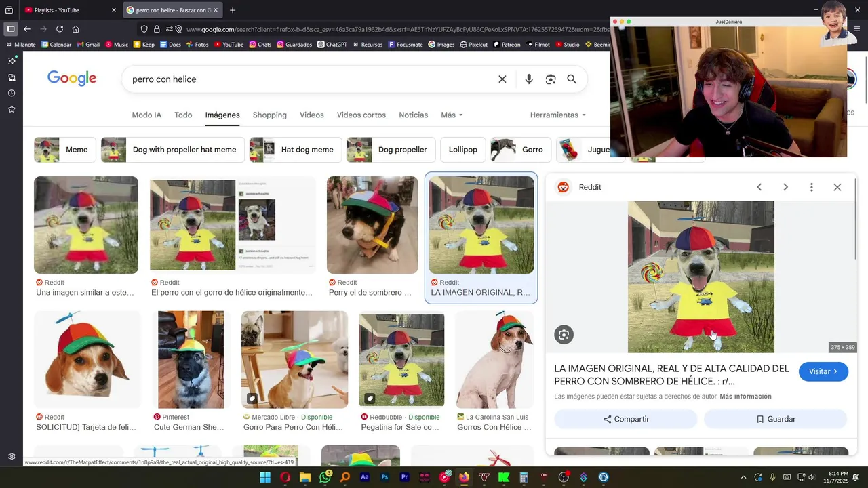Open the Windows Start menu
This screenshot has width=868, height=488.
265,477
